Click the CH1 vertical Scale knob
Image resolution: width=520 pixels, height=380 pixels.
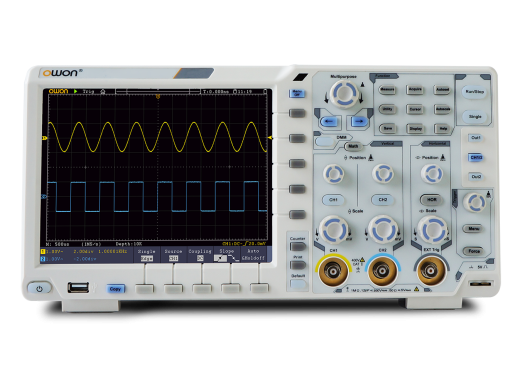click(x=334, y=229)
